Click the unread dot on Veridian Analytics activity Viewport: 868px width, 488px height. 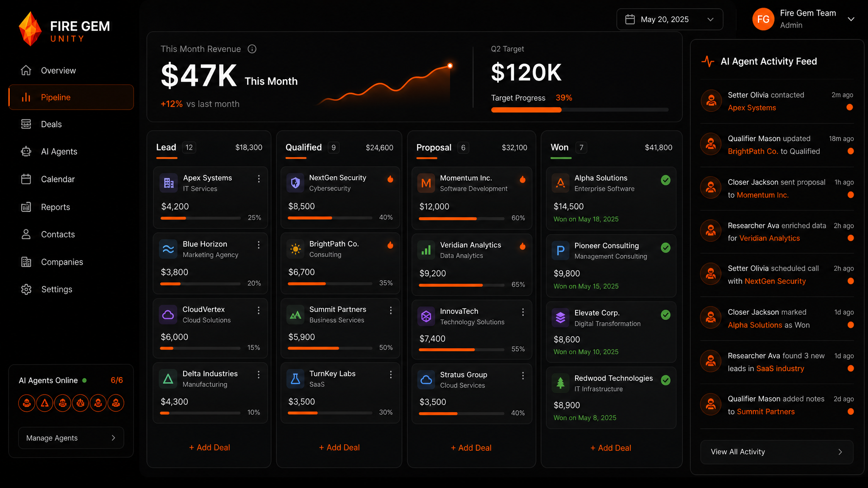850,238
